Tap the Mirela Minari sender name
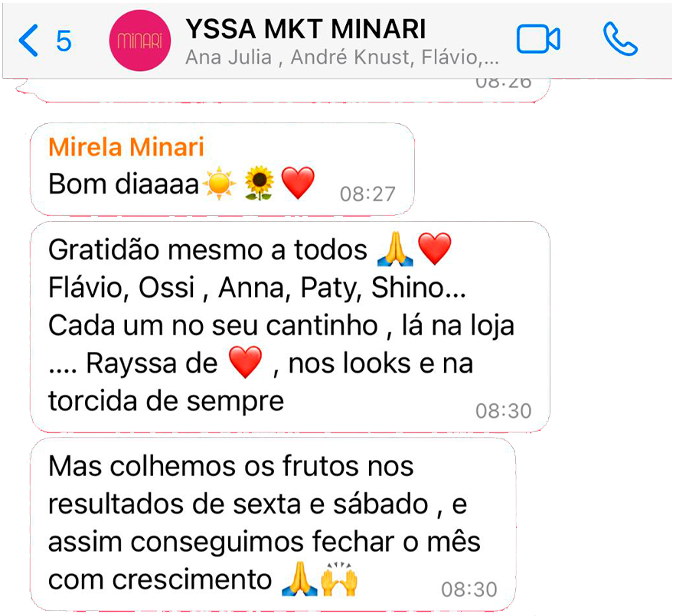This screenshot has width=676, height=616. pyautogui.click(x=126, y=147)
